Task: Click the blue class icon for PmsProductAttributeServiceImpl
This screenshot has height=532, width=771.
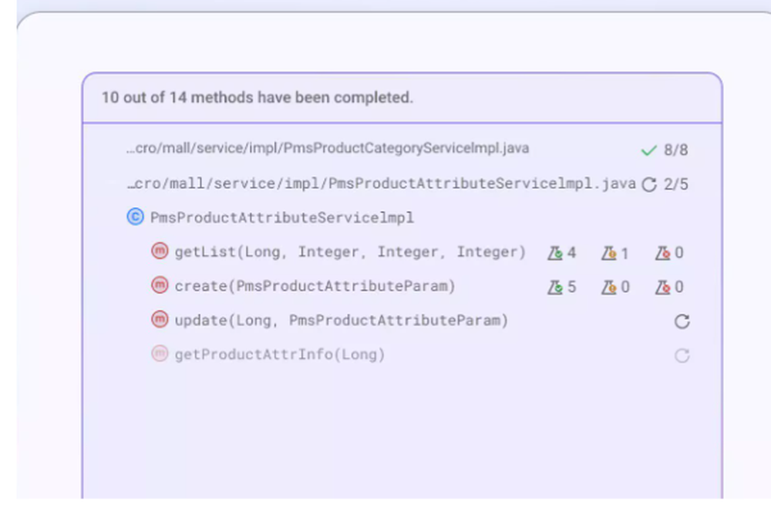Action: 135,217
